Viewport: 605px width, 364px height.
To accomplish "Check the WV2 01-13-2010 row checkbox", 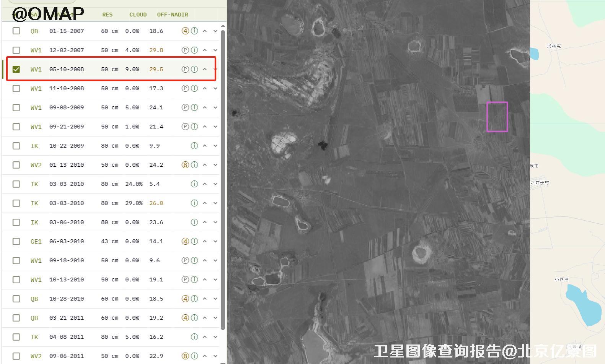I will (16, 165).
